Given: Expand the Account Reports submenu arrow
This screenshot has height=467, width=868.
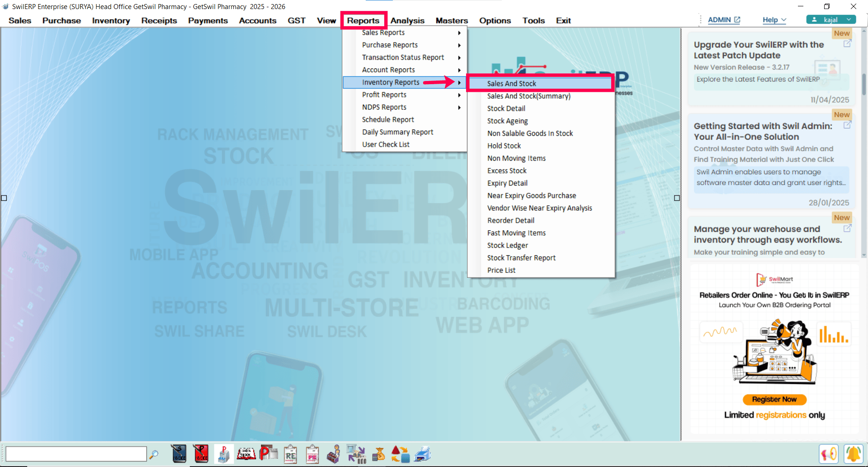Looking at the screenshot, I should (459, 70).
